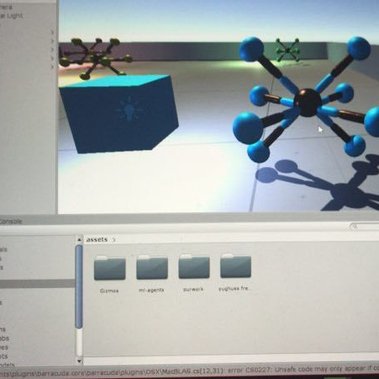Select the folder right of ourwork

click(236, 266)
